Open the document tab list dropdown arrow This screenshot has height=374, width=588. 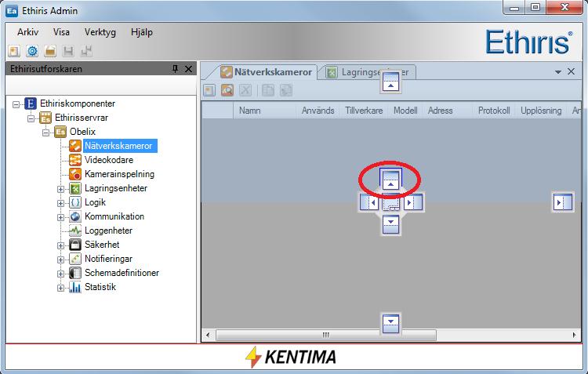(558, 71)
